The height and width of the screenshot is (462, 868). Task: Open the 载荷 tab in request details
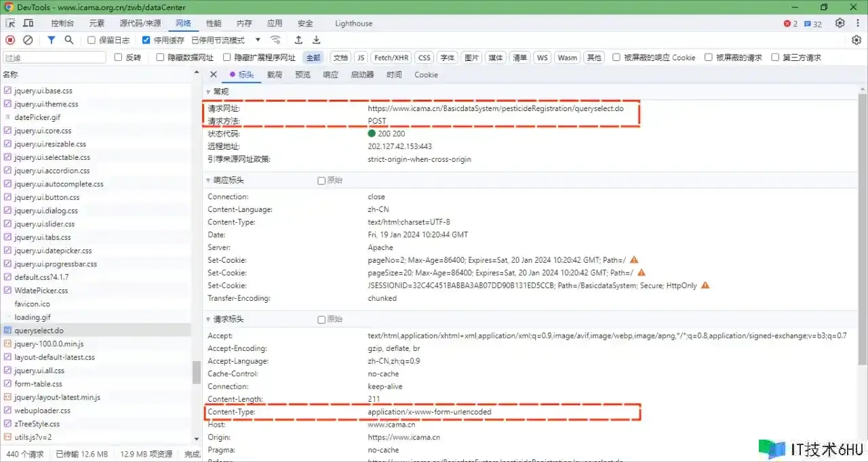pyautogui.click(x=275, y=75)
